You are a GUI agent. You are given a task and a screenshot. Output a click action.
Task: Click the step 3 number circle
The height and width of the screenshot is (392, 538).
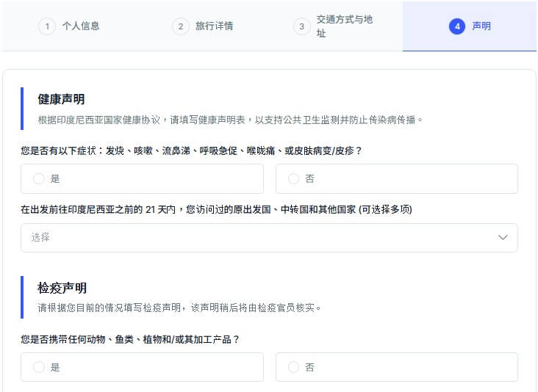pos(301,26)
